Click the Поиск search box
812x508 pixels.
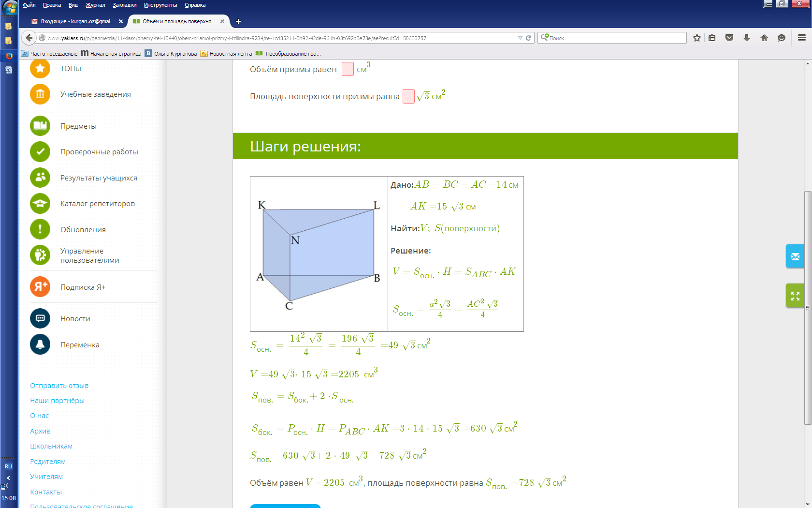click(612, 38)
